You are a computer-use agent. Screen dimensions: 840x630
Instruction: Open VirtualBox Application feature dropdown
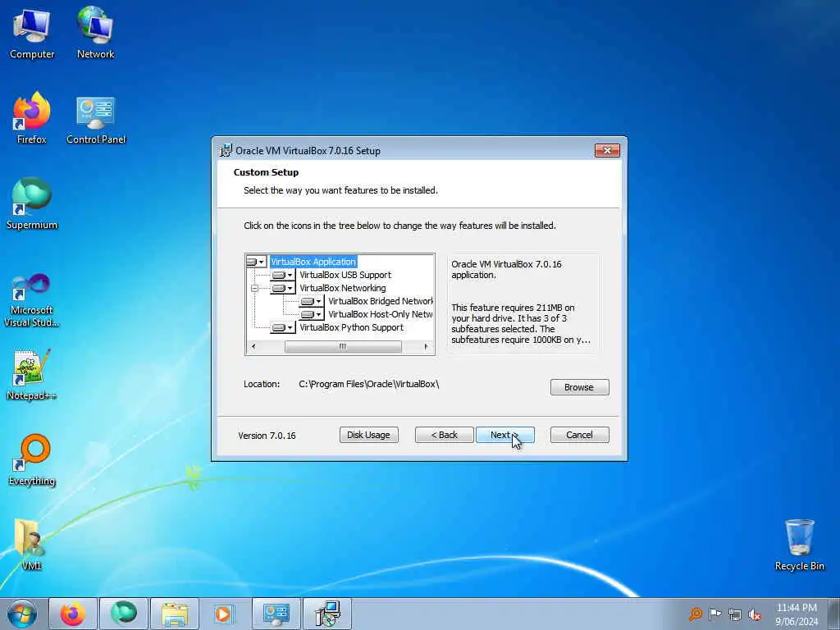tap(256, 262)
